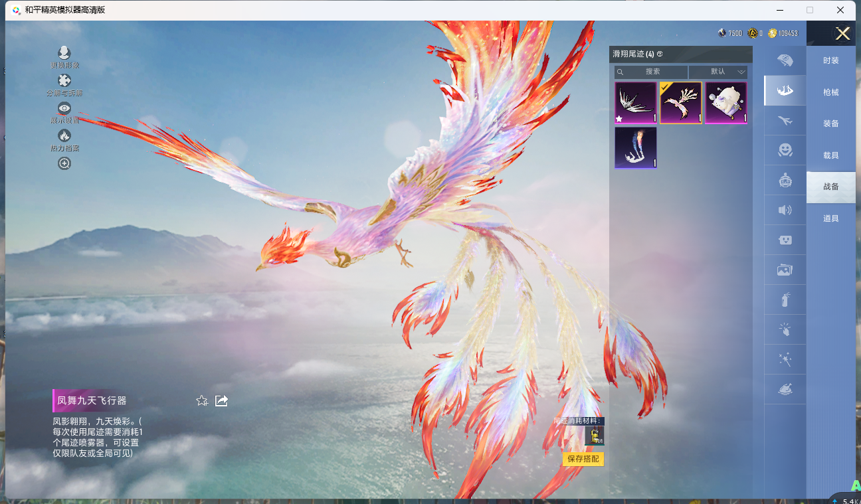Select the clapping hand category icon

pyautogui.click(x=785, y=329)
